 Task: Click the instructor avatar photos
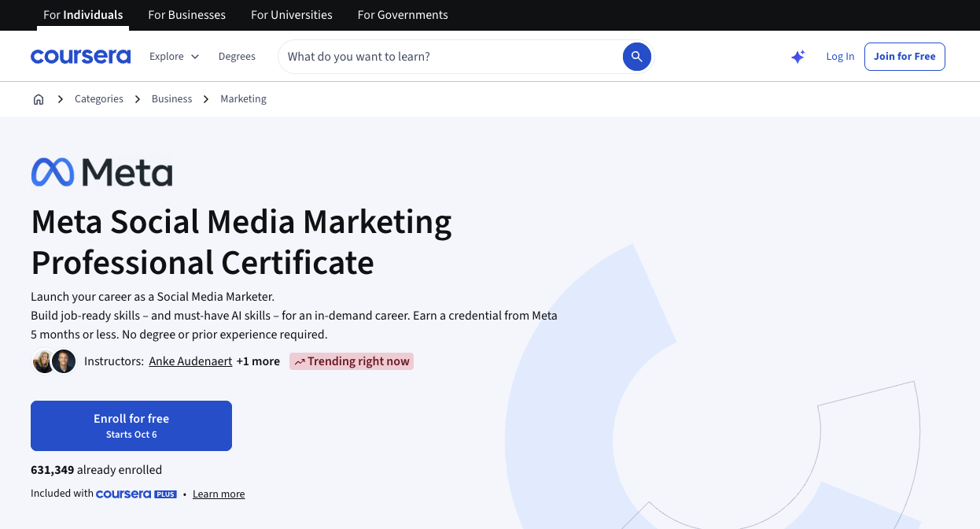pos(53,361)
